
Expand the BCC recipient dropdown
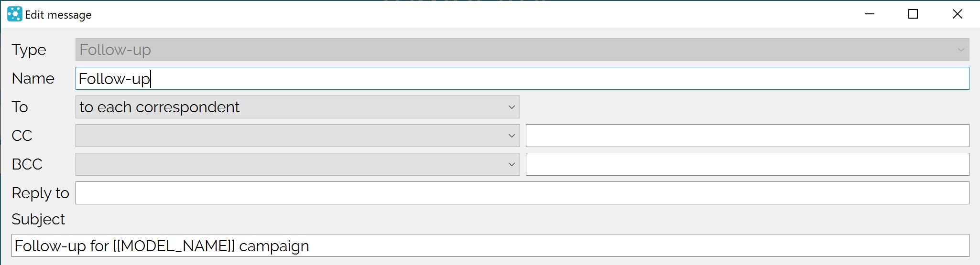point(297,164)
